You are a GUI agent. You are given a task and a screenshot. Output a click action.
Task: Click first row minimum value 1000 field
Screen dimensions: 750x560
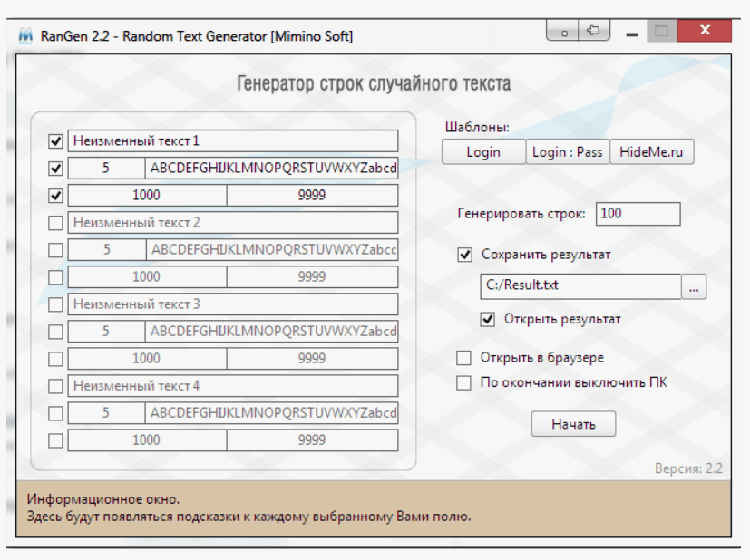(147, 195)
